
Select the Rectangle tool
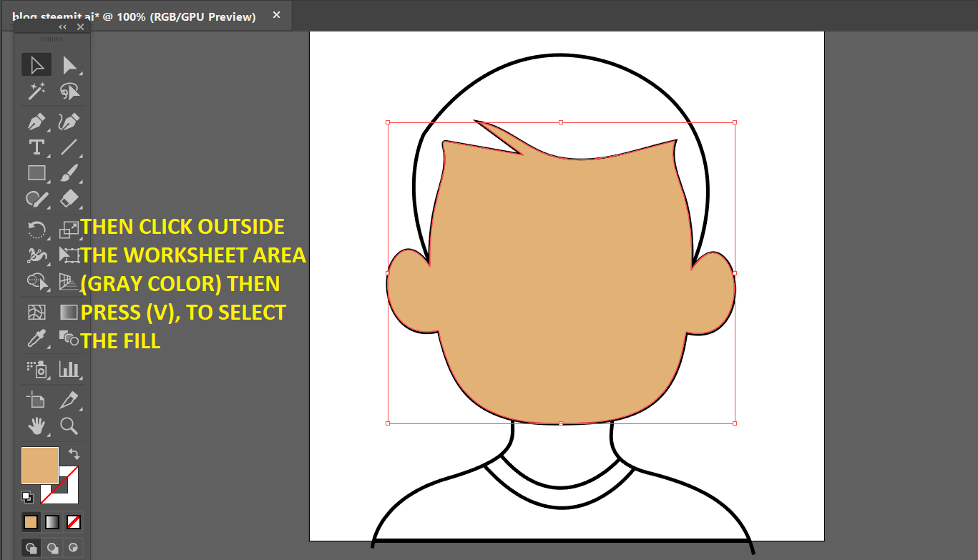36,173
